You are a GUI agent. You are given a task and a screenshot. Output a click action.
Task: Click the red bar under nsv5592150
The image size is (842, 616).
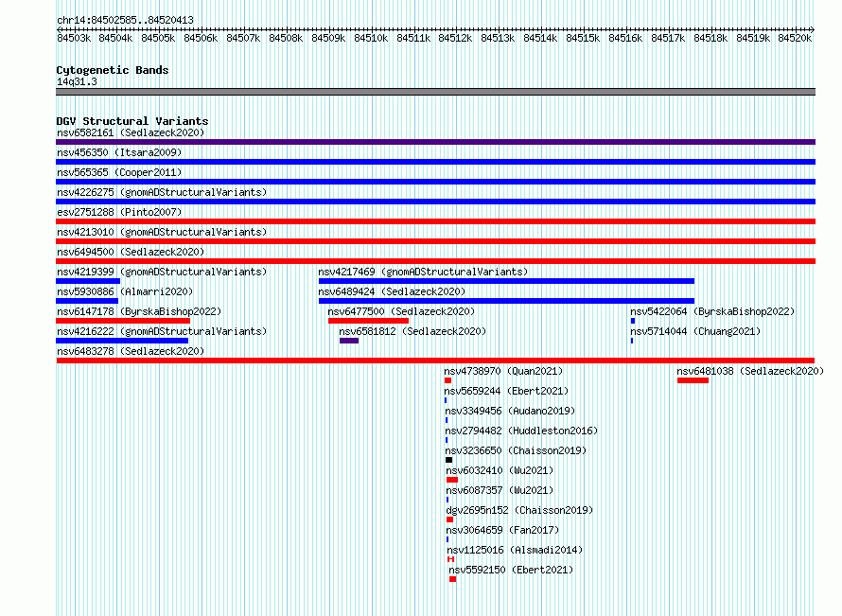(452, 579)
